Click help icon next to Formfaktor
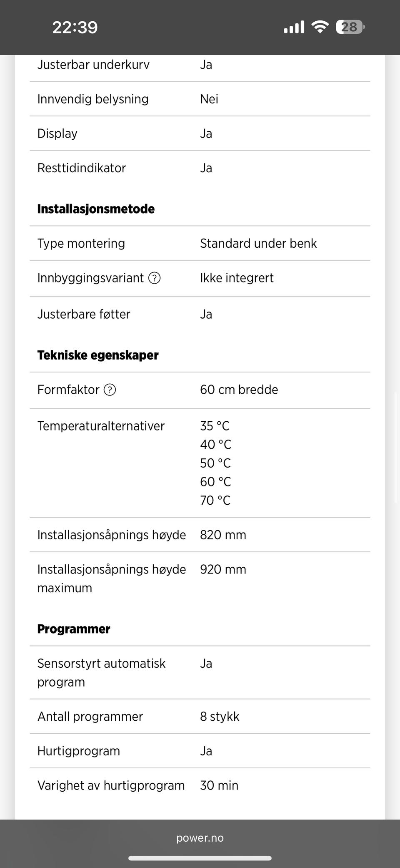 [110, 390]
